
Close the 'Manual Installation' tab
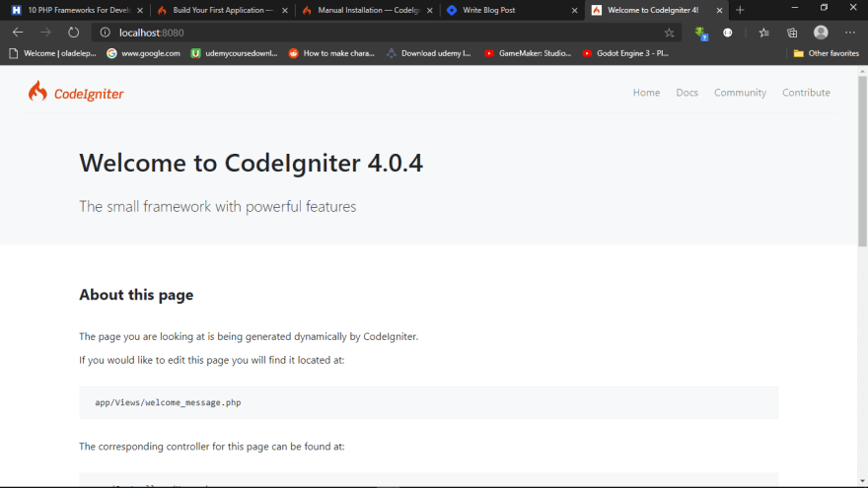coord(430,10)
